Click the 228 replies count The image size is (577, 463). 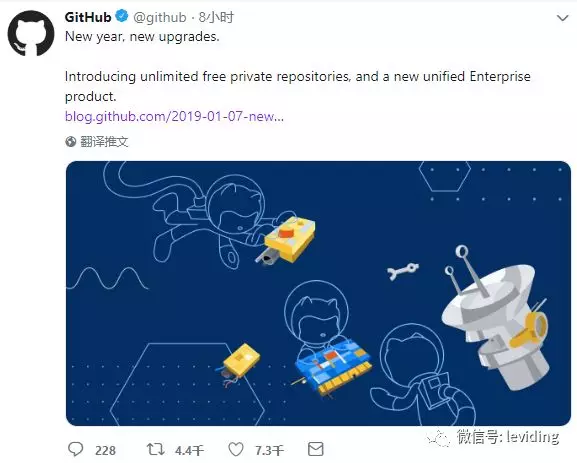click(x=105, y=450)
